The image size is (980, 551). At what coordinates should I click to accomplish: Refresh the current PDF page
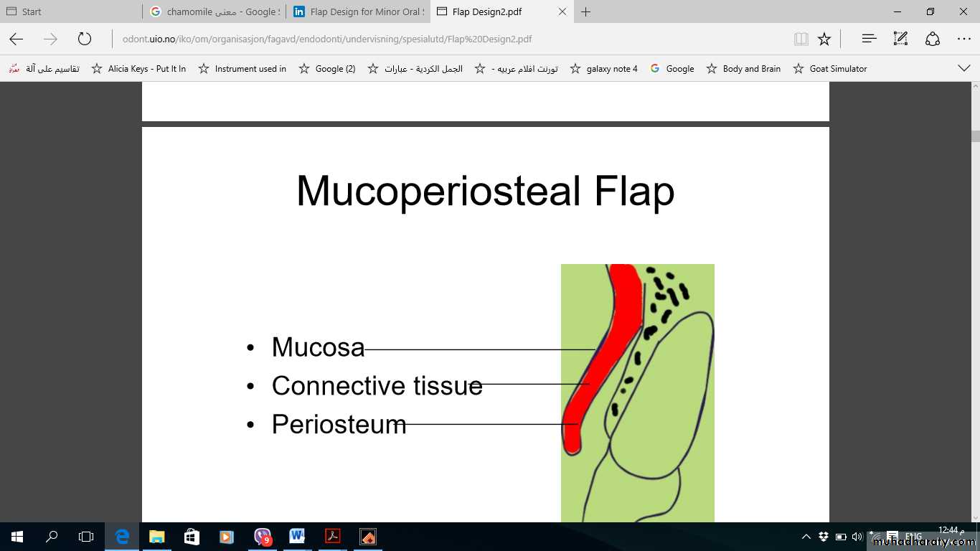click(85, 39)
